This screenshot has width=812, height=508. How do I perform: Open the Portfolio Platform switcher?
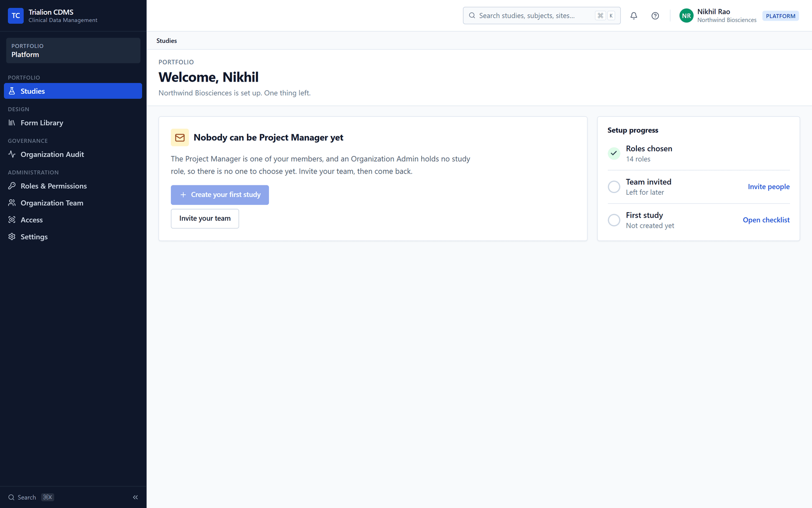pyautogui.click(x=73, y=50)
